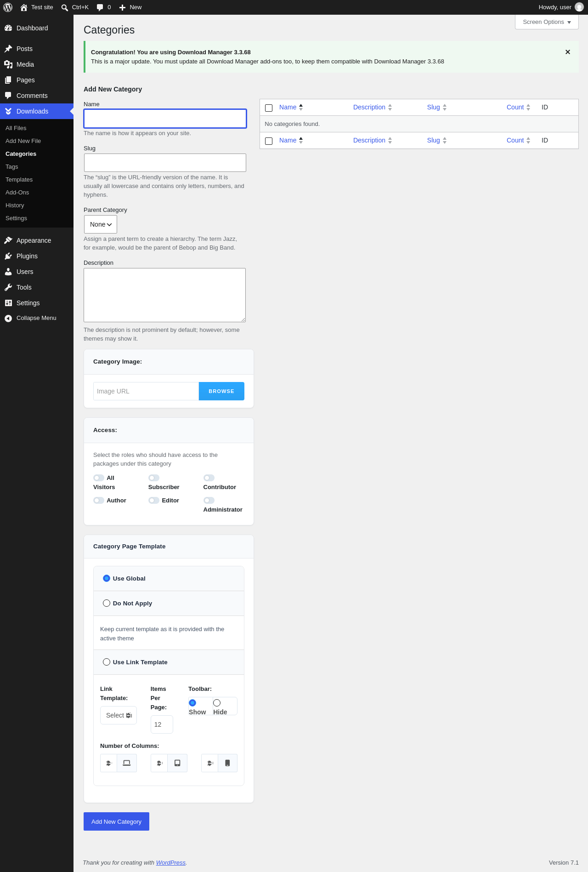Viewport: 588px width, 872px height.
Task: Click the New plus item in admin bar
Action: pos(130,7)
